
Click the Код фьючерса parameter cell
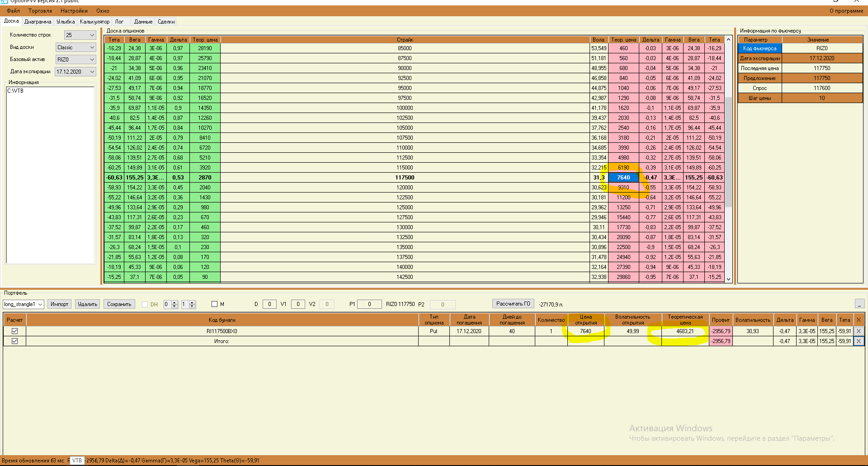(x=759, y=48)
